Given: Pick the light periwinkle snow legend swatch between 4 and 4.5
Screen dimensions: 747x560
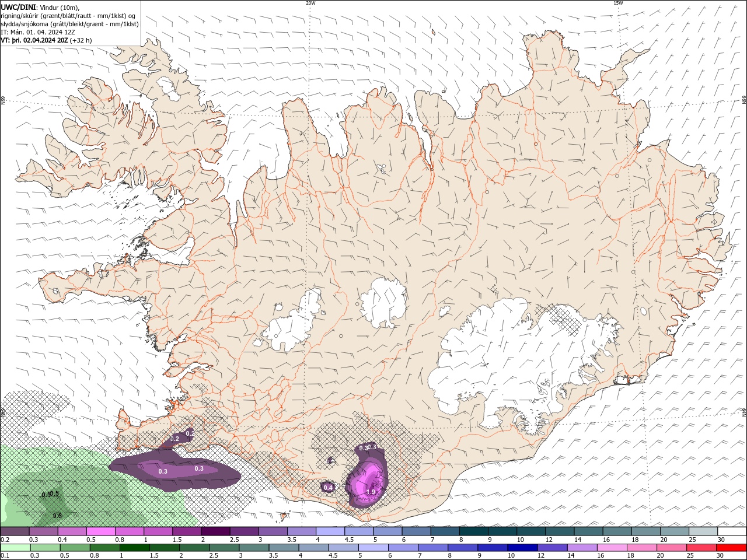Looking at the screenshot, I should tap(330, 531).
